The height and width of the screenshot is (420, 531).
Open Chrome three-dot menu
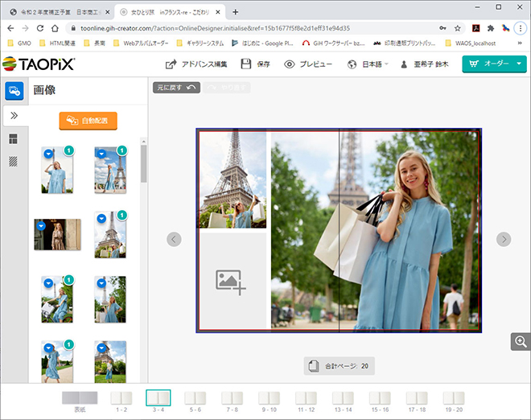coord(521,28)
